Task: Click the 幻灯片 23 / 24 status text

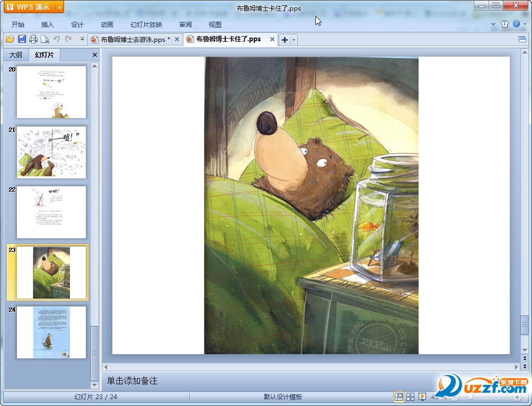Action: coord(96,396)
